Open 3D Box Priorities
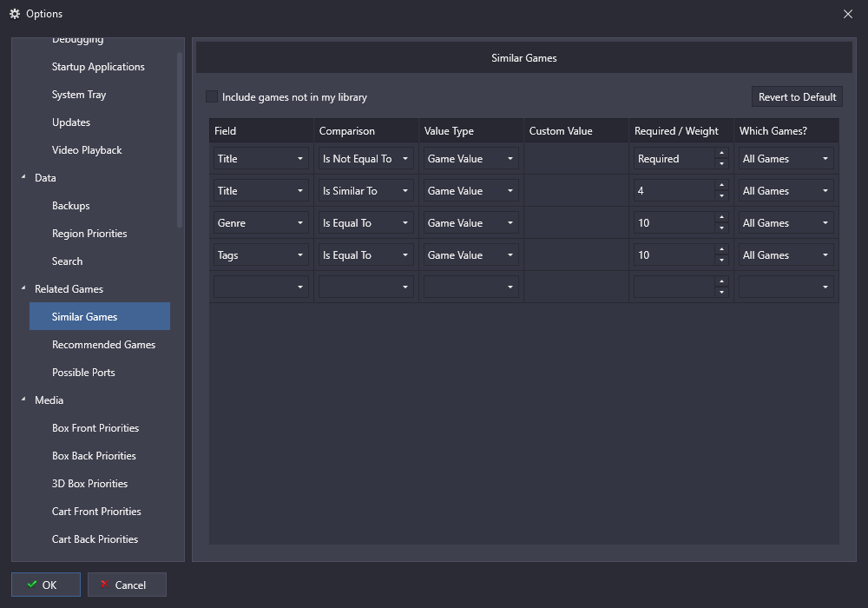868x608 pixels. 89,484
